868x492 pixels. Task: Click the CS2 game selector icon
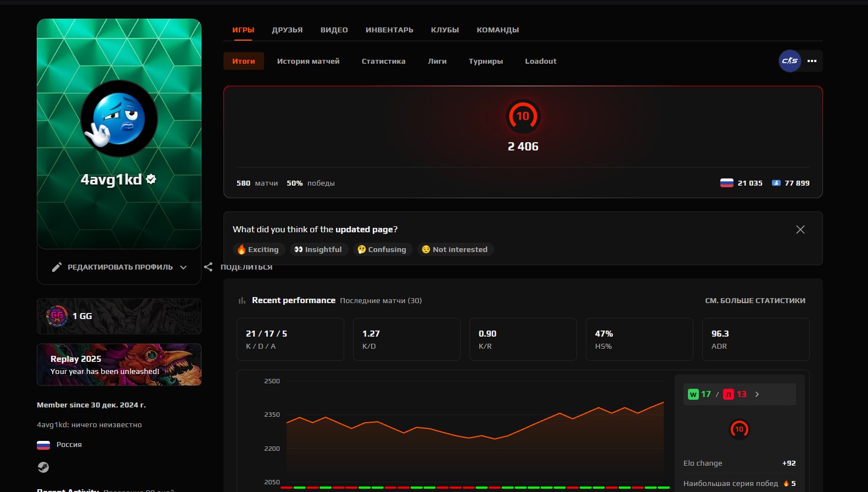click(x=790, y=61)
